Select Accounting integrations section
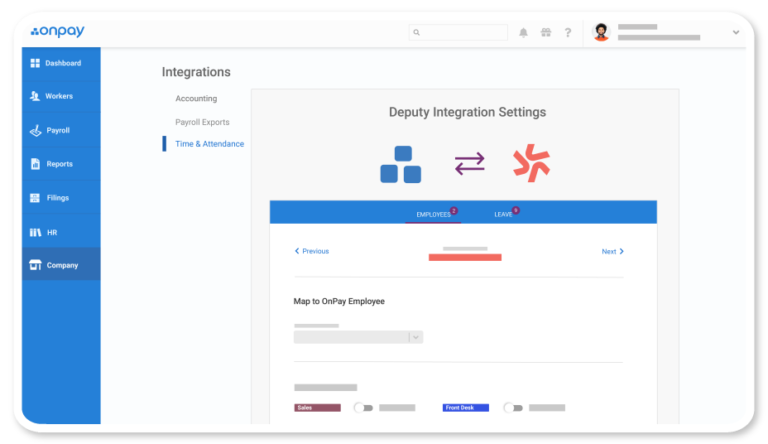 coord(196,99)
